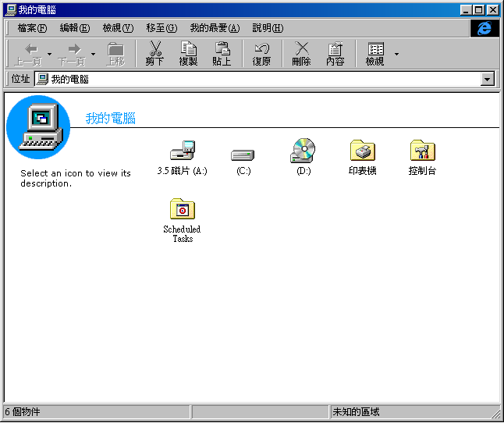Select the Scheduled Tasks folder icon

click(x=183, y=209)
